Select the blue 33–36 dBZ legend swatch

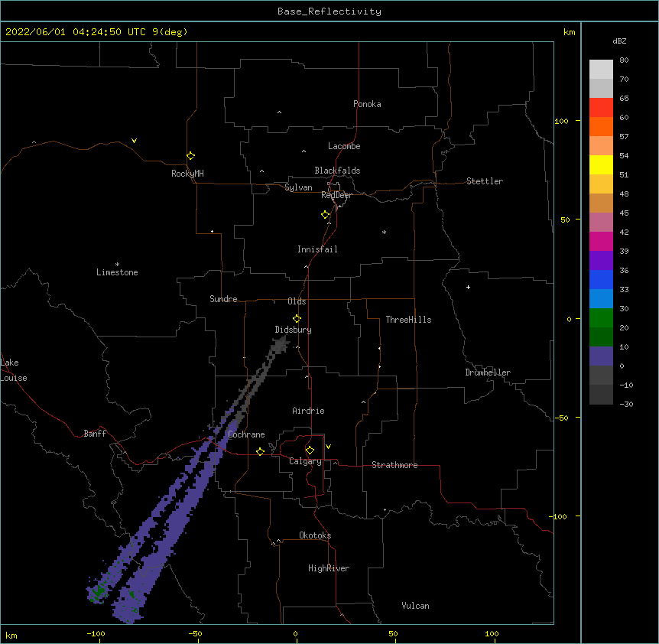601,279
